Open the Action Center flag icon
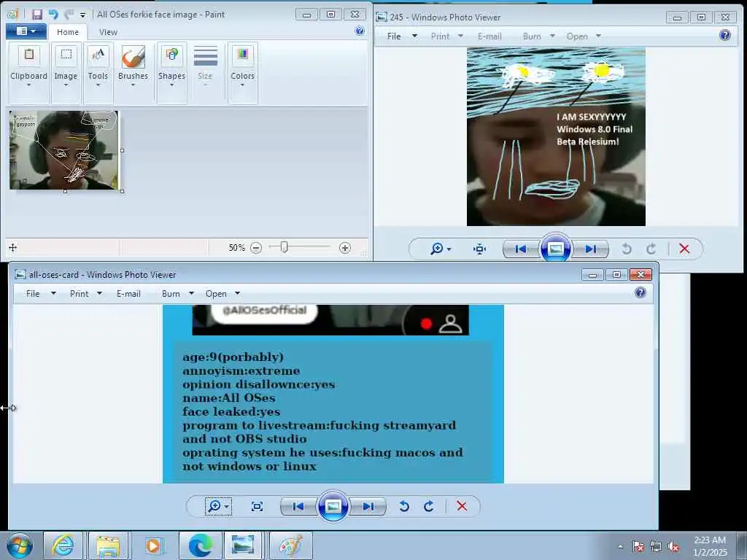This screenshot has width=747, height=560. point(638,547)
